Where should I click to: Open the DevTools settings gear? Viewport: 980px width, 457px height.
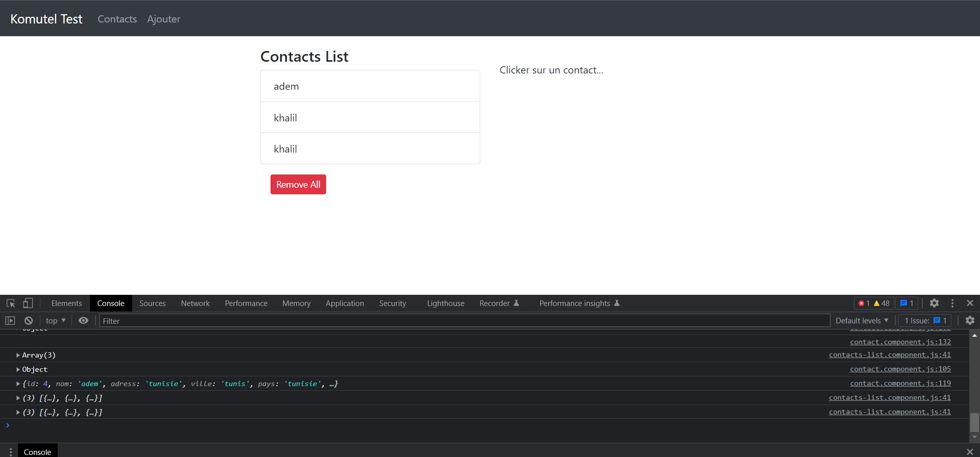pyautogui.click(x=934, y=303)
